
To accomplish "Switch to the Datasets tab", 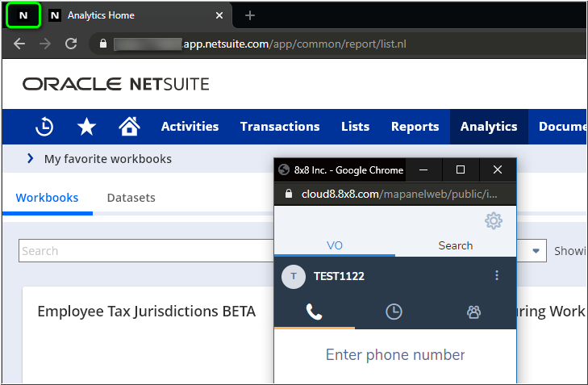I will [131, 198].
